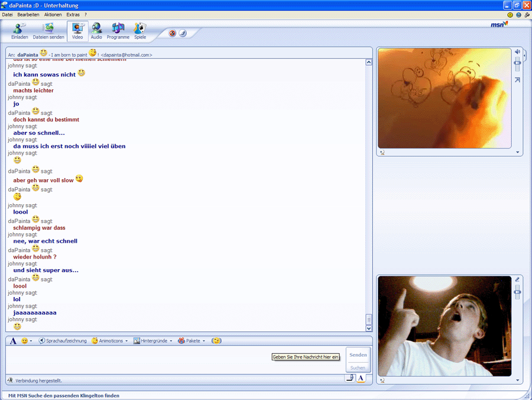Open the Extras menu

tap(73, 14)
